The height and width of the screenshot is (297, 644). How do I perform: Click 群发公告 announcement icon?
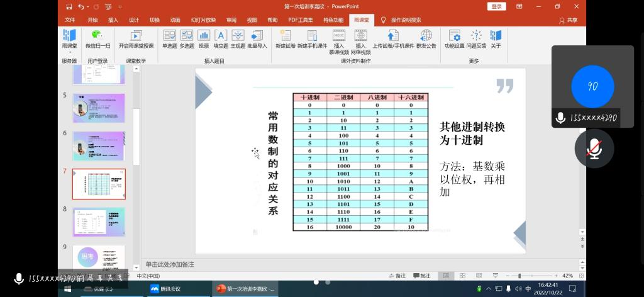coord(426,38)
